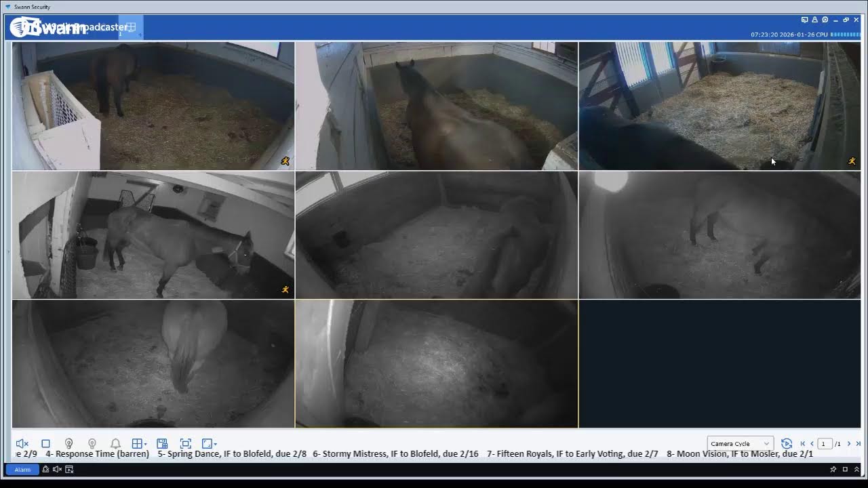Screen dimensions: 868x488
Task: Select feed of horse wearing halter
Action: tap(153, 235)
